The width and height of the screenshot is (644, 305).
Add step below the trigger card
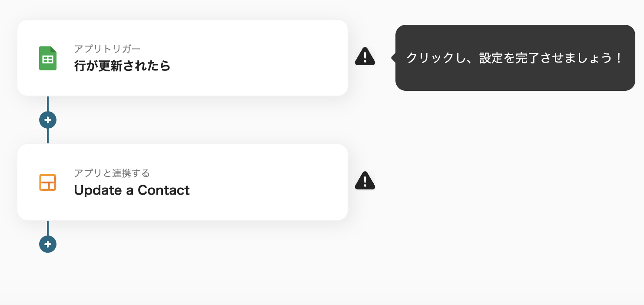coord(48,120)
